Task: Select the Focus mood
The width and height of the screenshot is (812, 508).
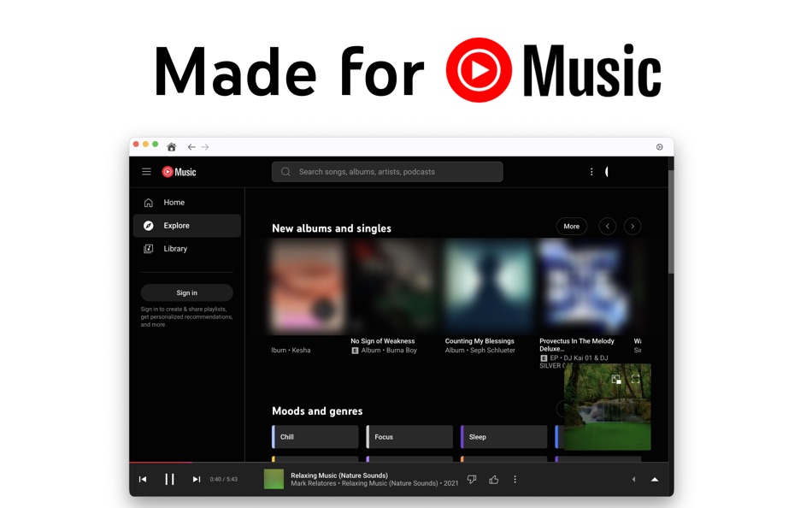Action: coord(409,437)
